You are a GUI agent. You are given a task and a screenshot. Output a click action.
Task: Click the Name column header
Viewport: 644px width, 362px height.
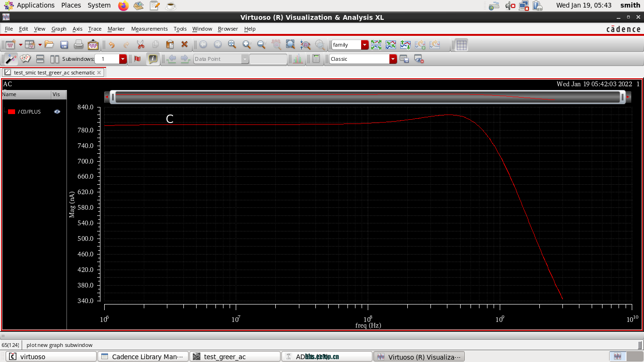pos(26,94)
